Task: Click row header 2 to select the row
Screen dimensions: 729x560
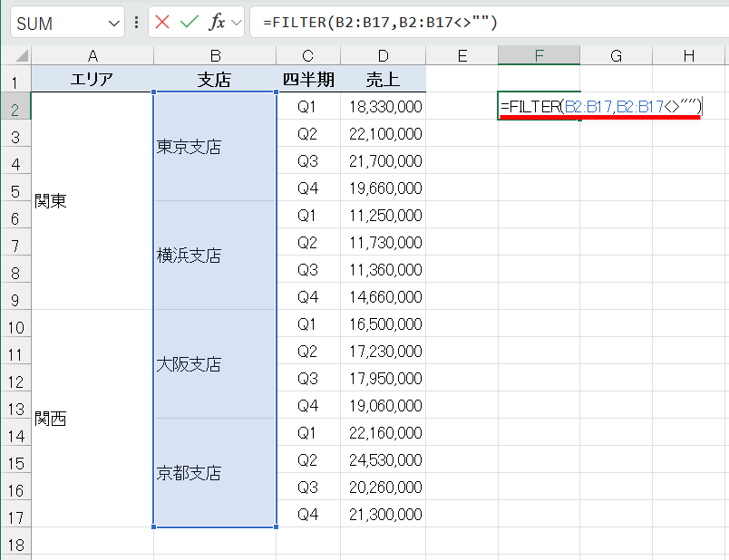Action: point(15,106)
